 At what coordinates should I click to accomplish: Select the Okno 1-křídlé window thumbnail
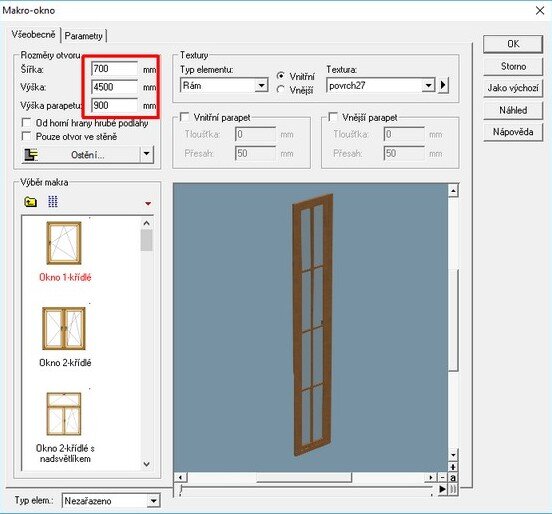point(64,243)
